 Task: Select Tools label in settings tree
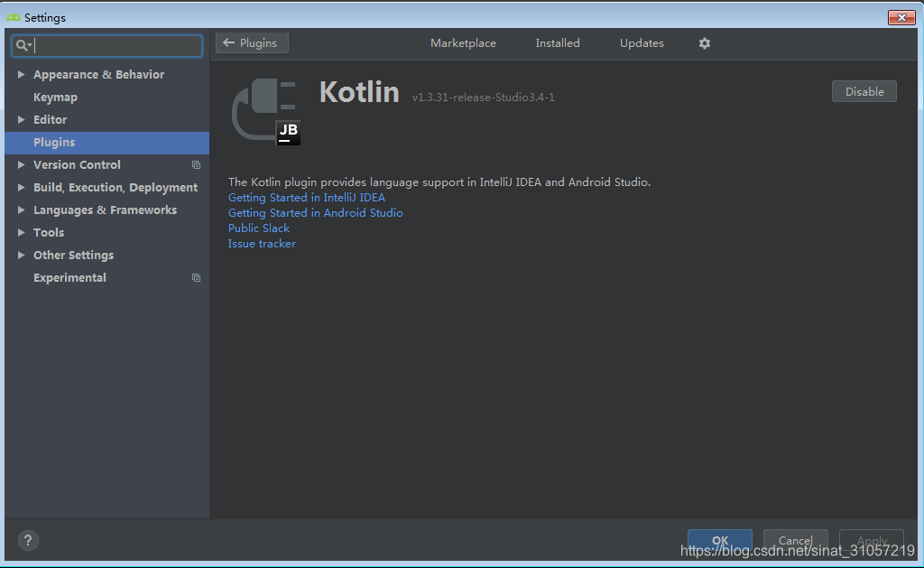pyautogui.click(x=49, y=232)
